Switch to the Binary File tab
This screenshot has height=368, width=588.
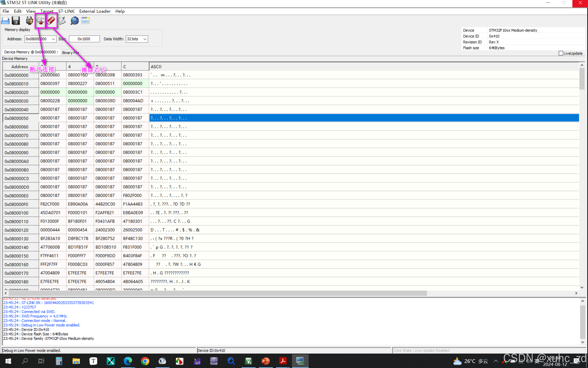(70, 53)
